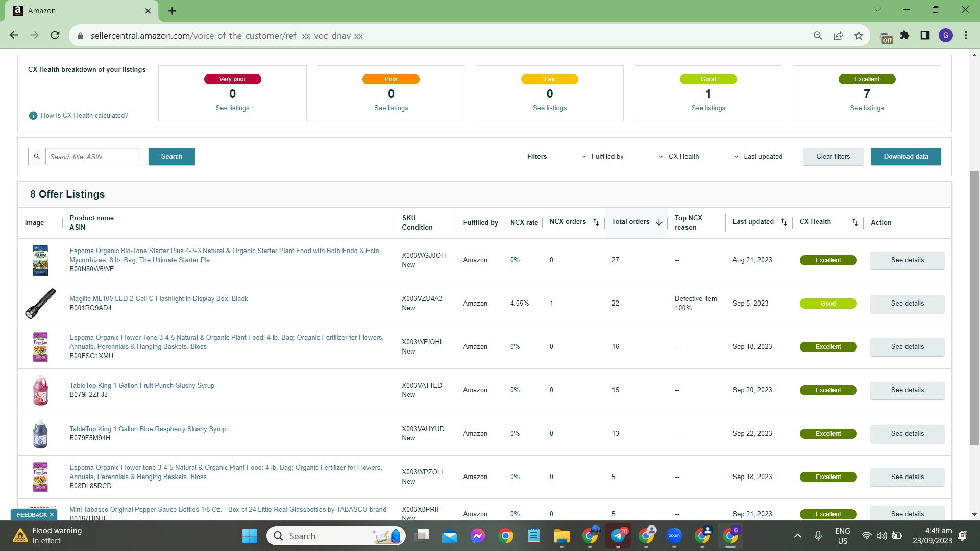980x551 pixels.
Task: Click the Search button
Action: 171,157
